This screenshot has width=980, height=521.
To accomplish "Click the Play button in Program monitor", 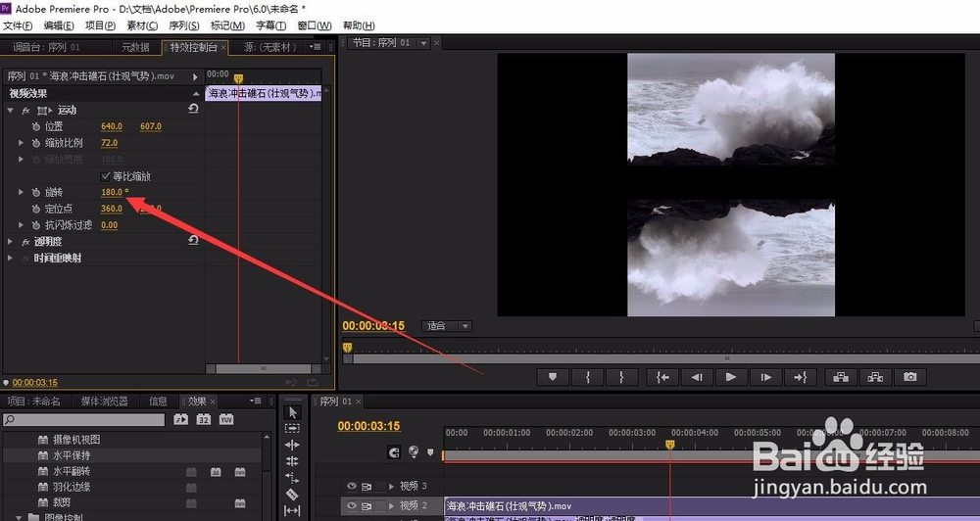I will click(x=731, y=377).
